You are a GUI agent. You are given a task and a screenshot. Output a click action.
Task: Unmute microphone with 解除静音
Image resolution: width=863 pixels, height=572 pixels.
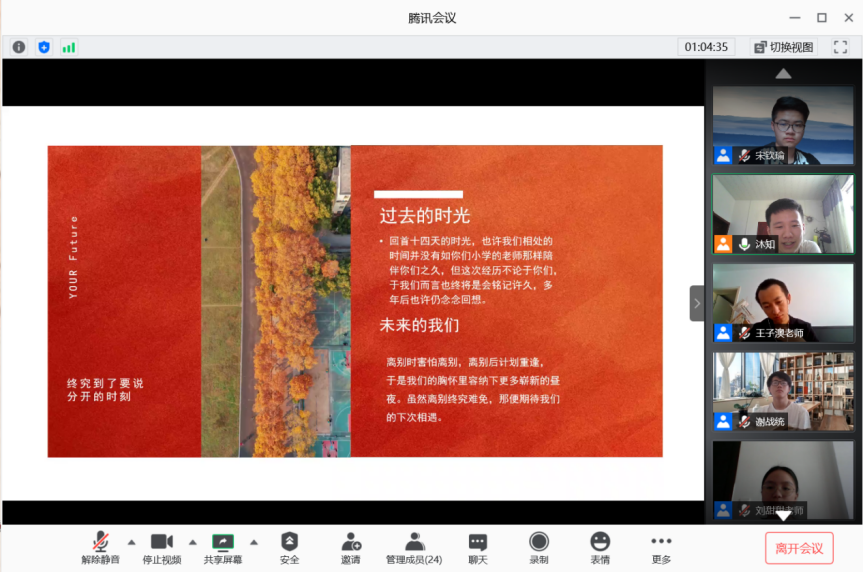coord(100,547)
